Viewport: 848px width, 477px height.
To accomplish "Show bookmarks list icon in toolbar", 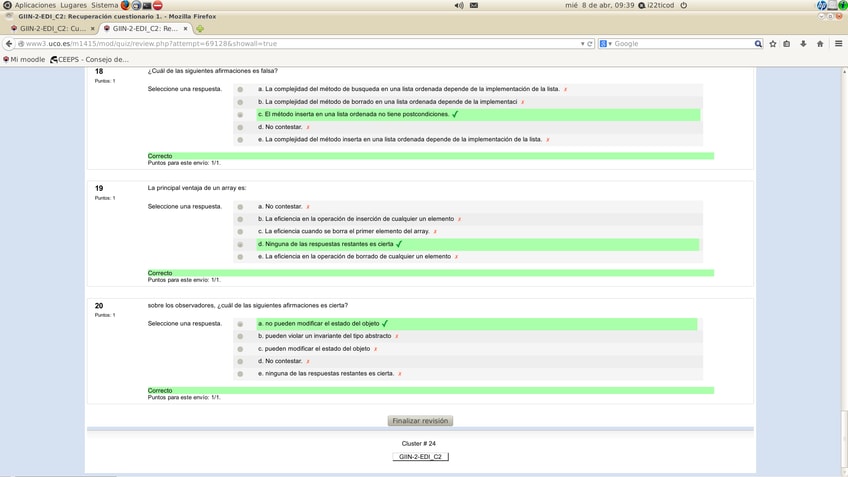I will point(787,44).
